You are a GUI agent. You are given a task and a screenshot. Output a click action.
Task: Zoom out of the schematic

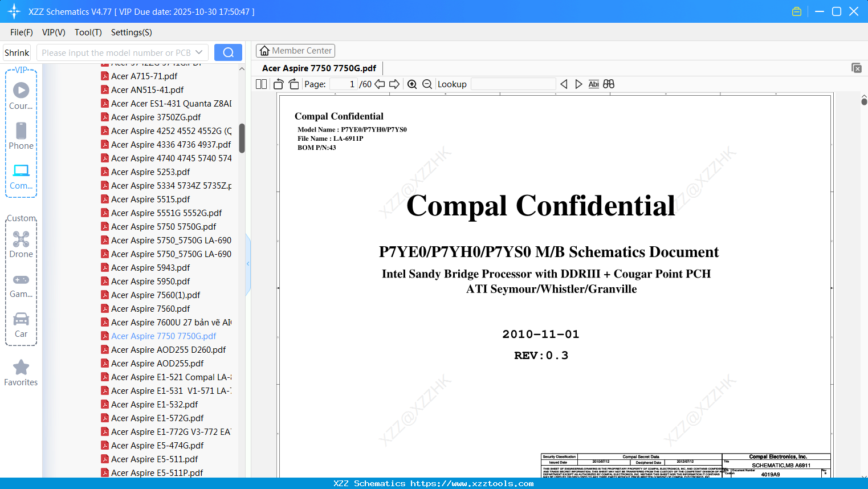pos(427,84)
